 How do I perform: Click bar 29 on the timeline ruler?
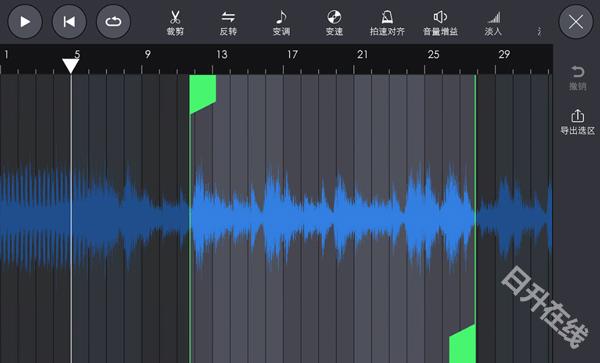point(504,55)
